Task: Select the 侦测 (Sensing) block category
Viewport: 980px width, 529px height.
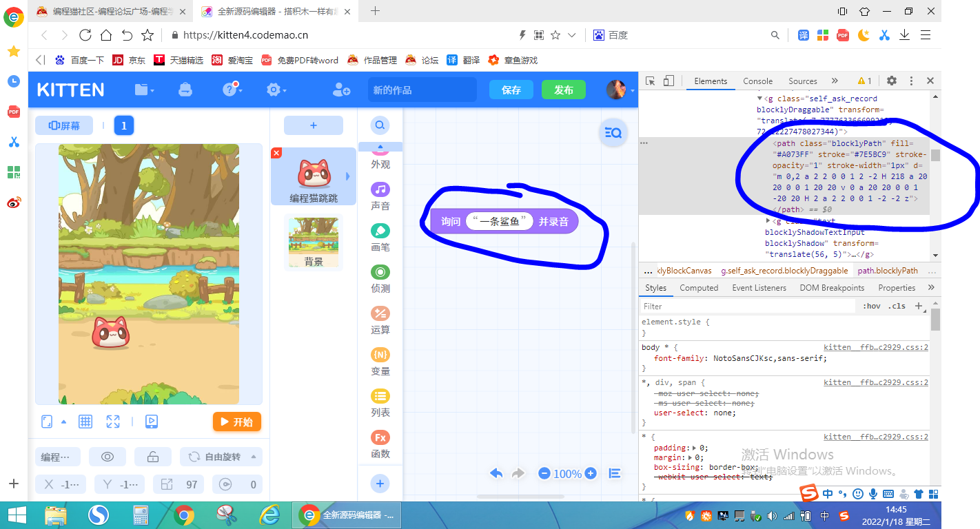Action: point(380,278)
